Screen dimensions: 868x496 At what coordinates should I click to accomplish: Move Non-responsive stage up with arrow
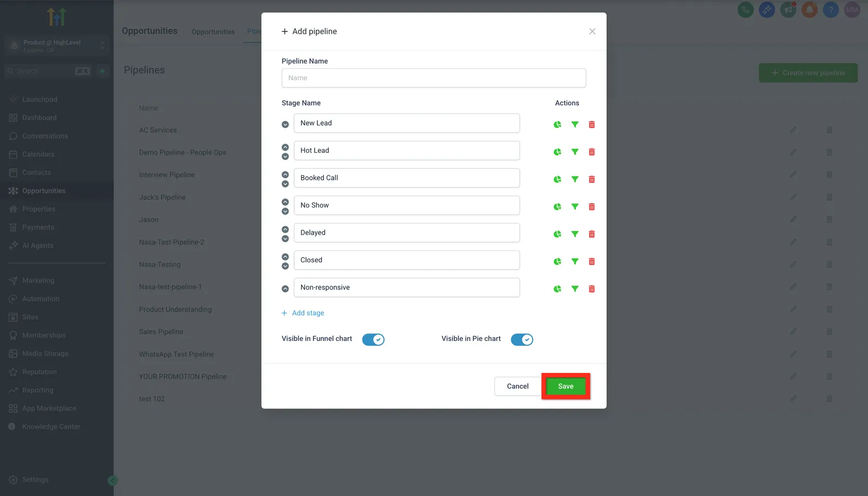285,289
